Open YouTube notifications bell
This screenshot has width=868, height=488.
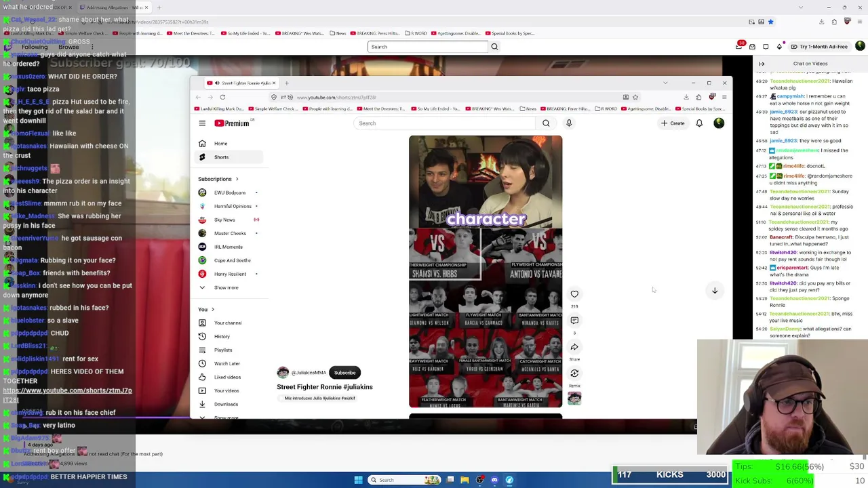[x=699, y=123]
